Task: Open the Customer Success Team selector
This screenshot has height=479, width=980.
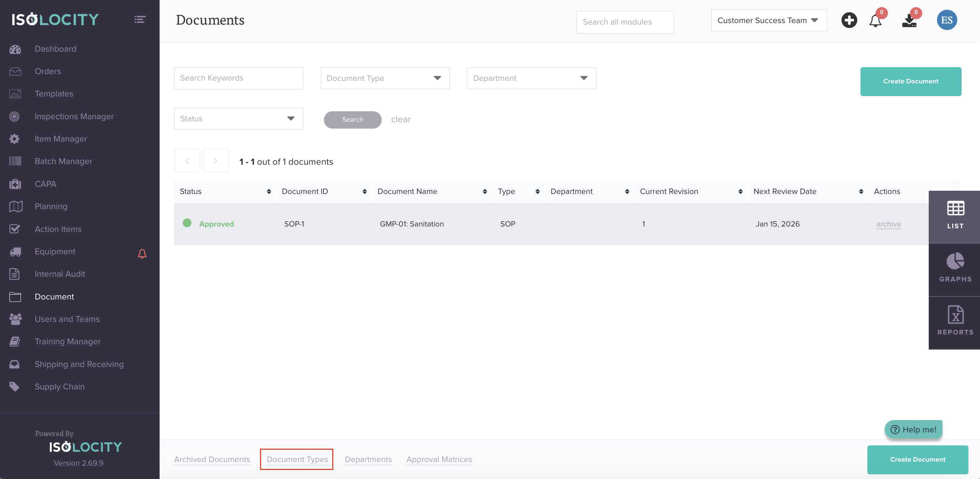Action: 768,21
